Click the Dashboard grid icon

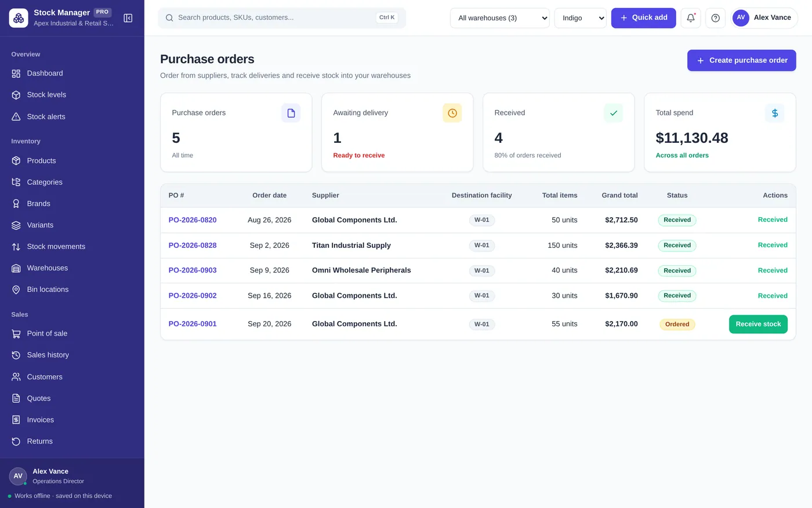tap(16, 74)
